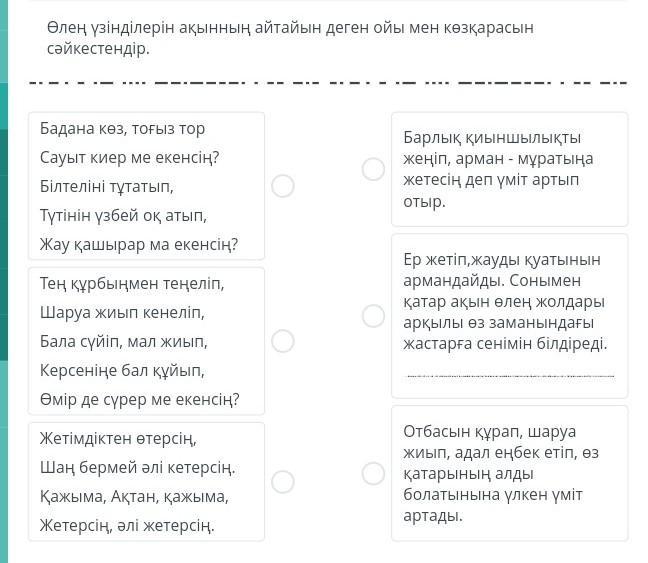Viewport: 648px width, 563px height.
Task: Click the line "Қажыма, Ақтан, қажыма"
Action: coord(134,496)
